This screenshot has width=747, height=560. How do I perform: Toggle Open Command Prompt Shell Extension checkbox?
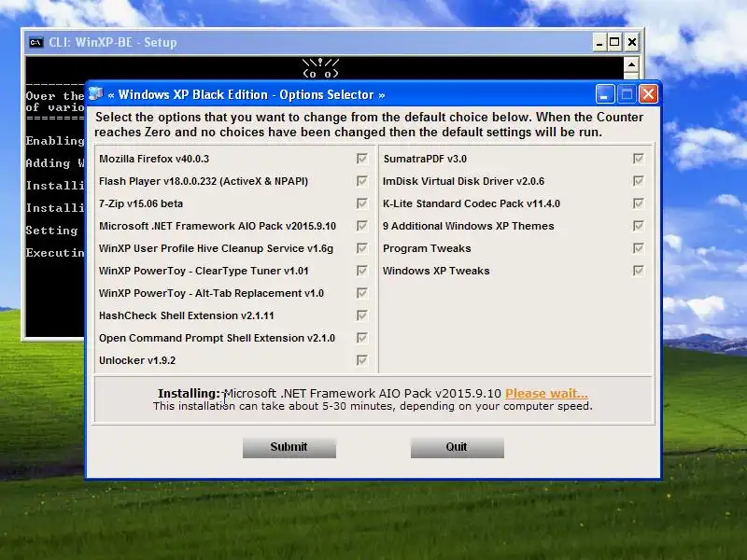[362, 338]
